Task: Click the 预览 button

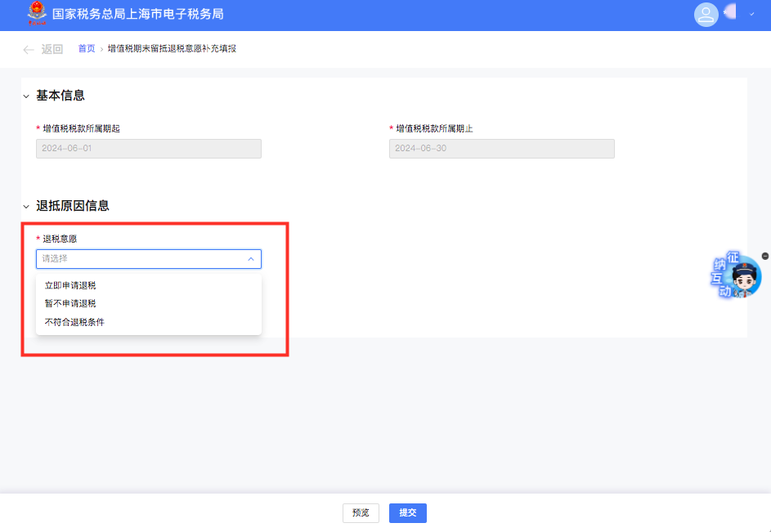Action: [x=361, y=513]
